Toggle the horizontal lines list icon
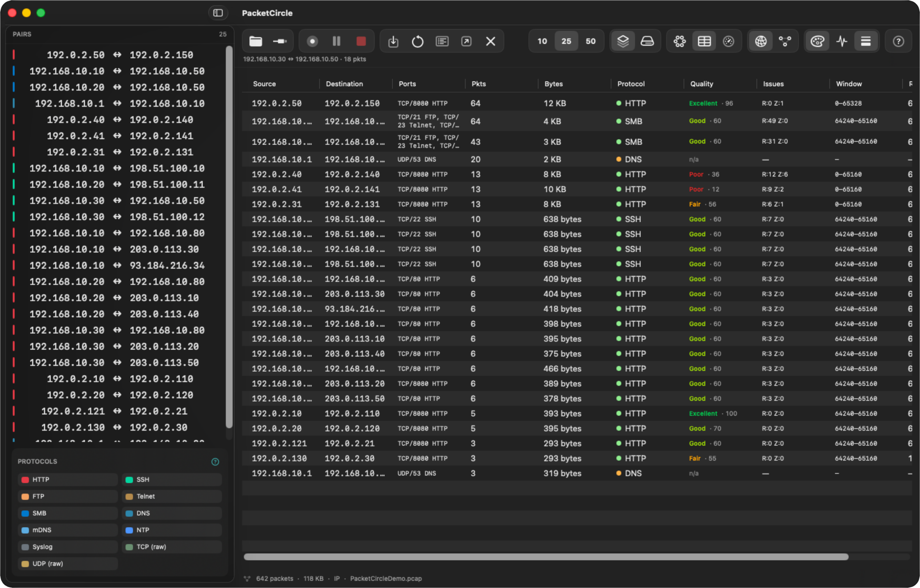 click(866, 41)
